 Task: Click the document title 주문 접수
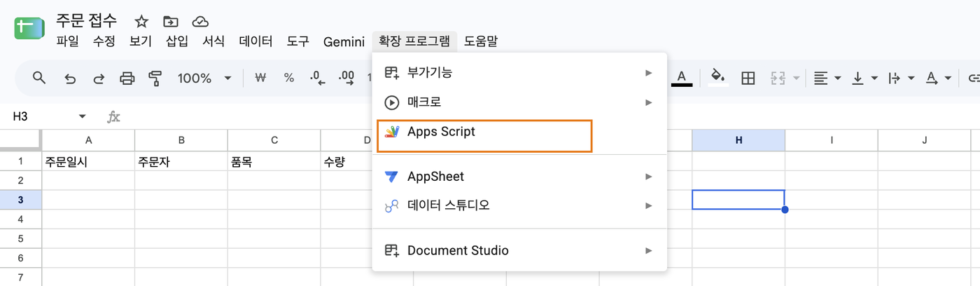click(87, 20)
